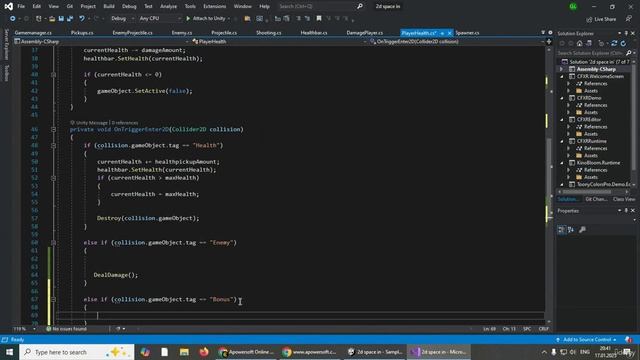Click the Sync with Active Document icon
The width and height of the screenshot is (640, 360).
point(614,43)
